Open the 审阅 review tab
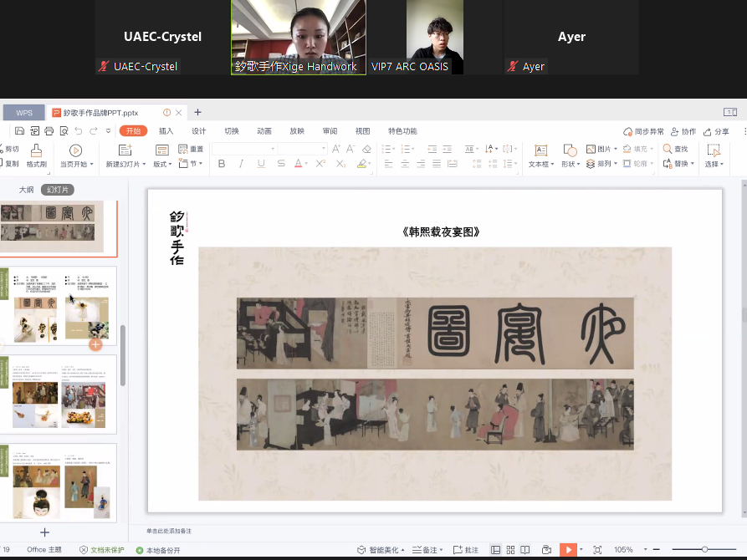Viewport: 747px width, 560px height. (x=330, y=131)
